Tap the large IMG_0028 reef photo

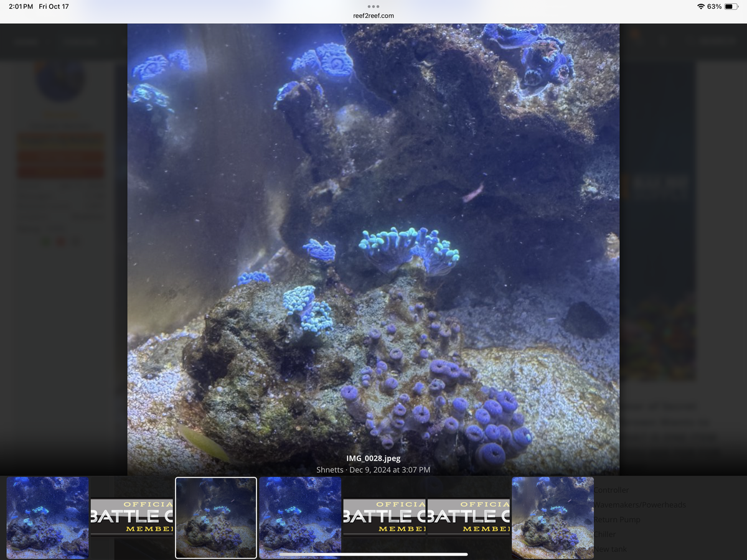[x=374, y=250]
